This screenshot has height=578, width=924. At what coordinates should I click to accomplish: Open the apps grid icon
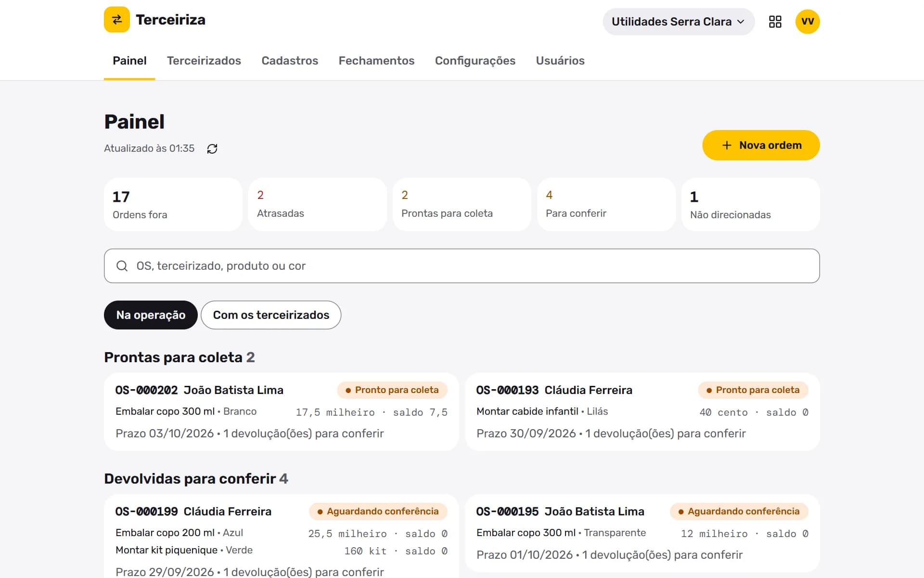coord(775,22)
